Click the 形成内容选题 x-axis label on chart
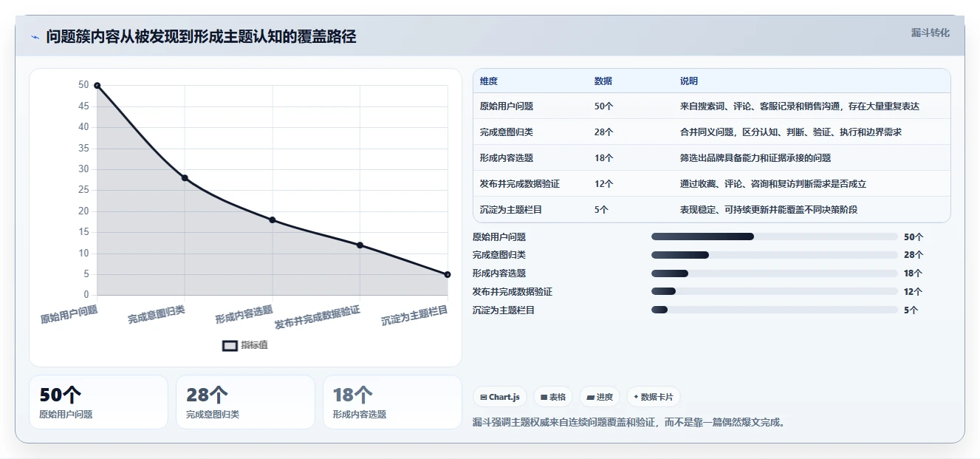Screen dimensions: 980x459 point(244,315)
